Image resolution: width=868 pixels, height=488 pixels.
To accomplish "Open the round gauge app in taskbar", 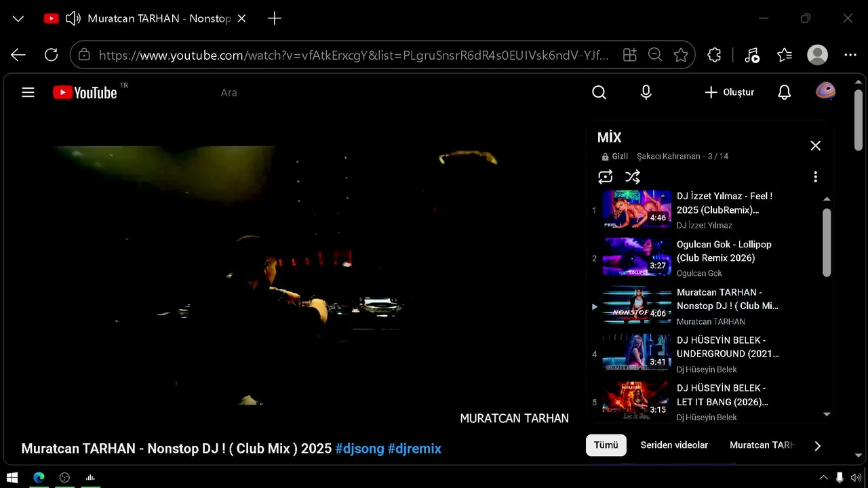I will 64,477.
